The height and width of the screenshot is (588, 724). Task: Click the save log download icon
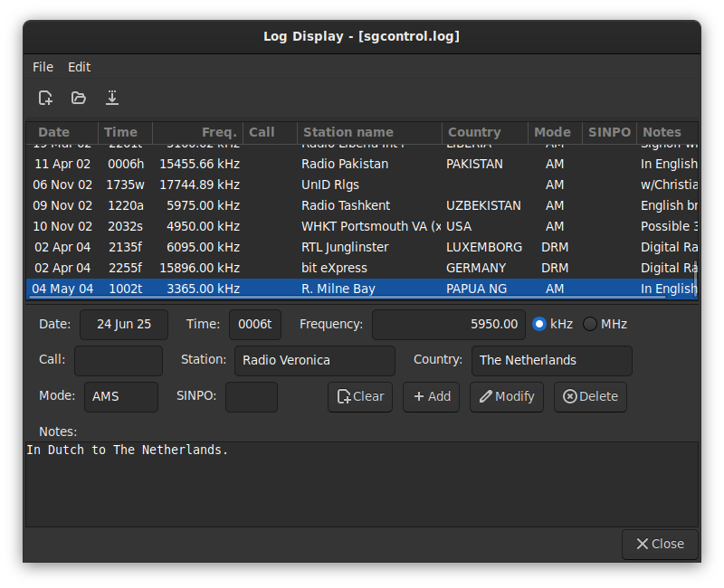coord(111,98)
